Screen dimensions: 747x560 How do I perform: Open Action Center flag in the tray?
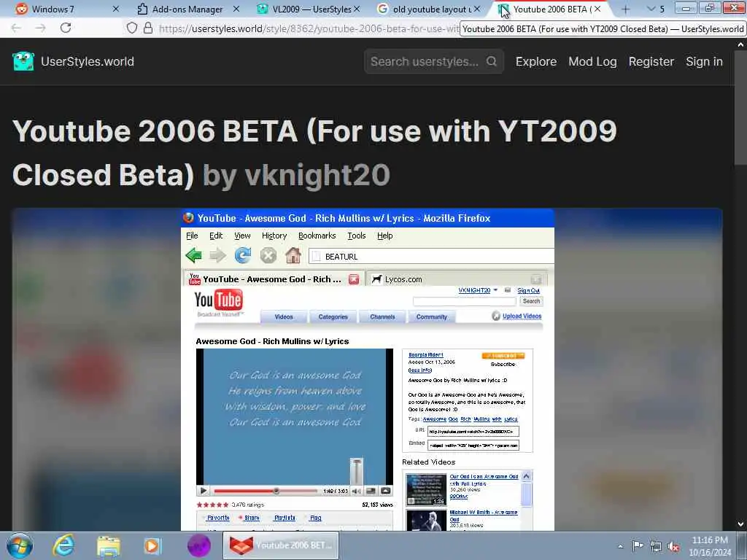[638, 545]
